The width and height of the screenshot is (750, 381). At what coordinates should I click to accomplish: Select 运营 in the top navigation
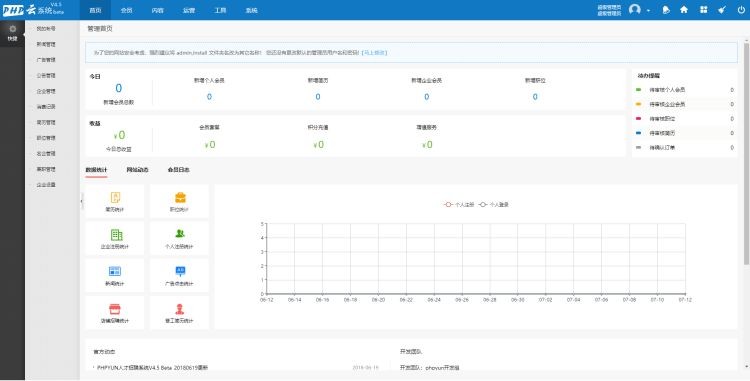189,10
